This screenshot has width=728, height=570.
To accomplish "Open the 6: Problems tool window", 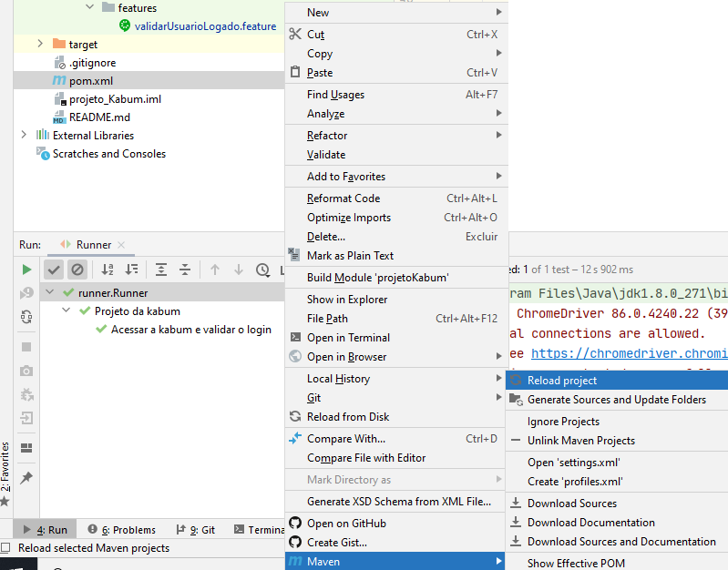I will coord(122,530).
